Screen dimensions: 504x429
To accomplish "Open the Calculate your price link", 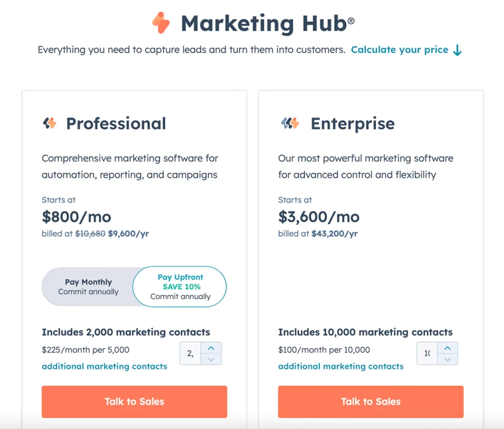I will click(x=399, y=50).
